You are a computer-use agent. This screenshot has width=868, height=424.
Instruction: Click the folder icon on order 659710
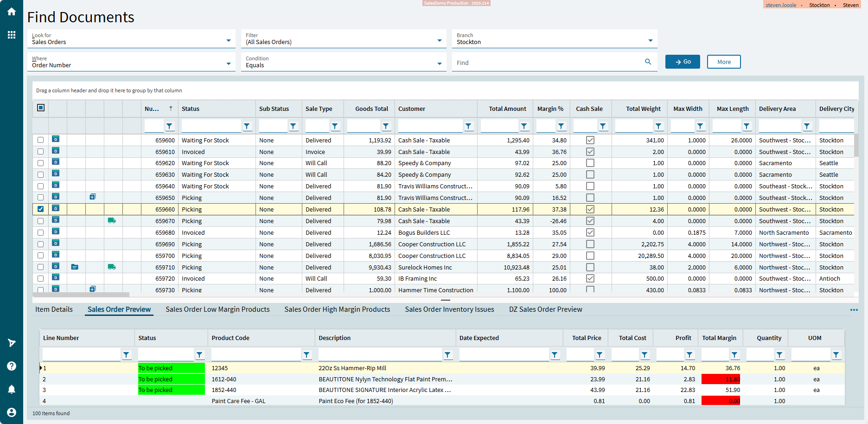pos(75,267)
